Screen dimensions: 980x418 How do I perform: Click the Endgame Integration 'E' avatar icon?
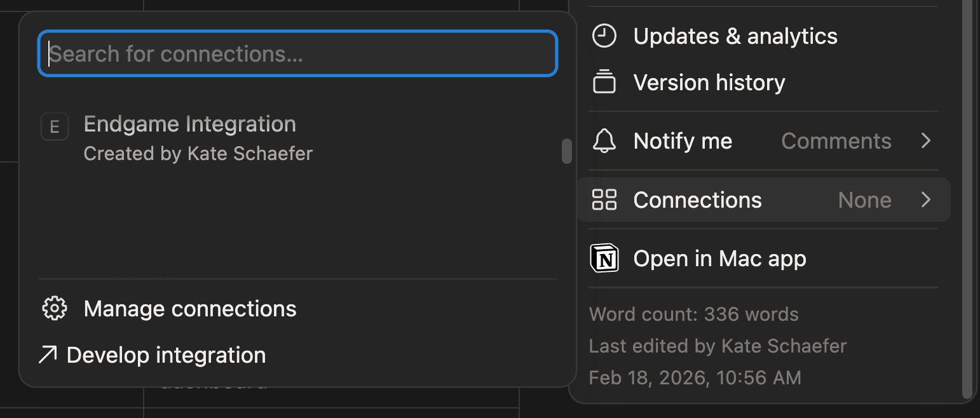55,126
